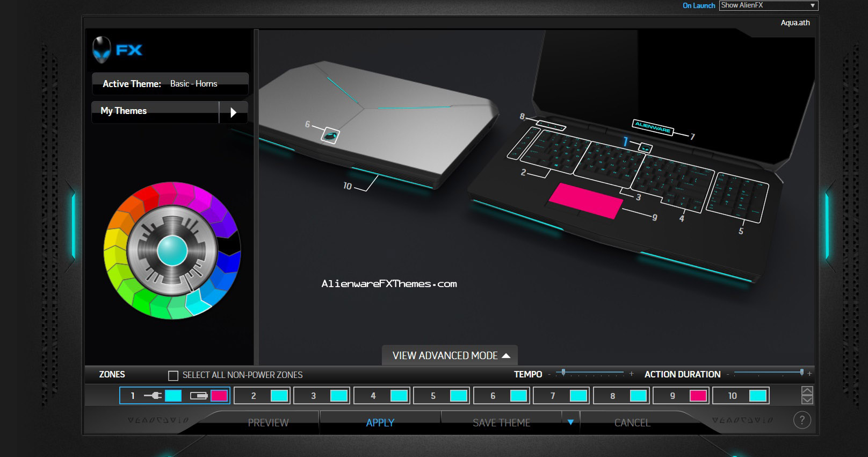Click zone 7 cyan color swatch
The image size is (868, 457).
[578, 396]
